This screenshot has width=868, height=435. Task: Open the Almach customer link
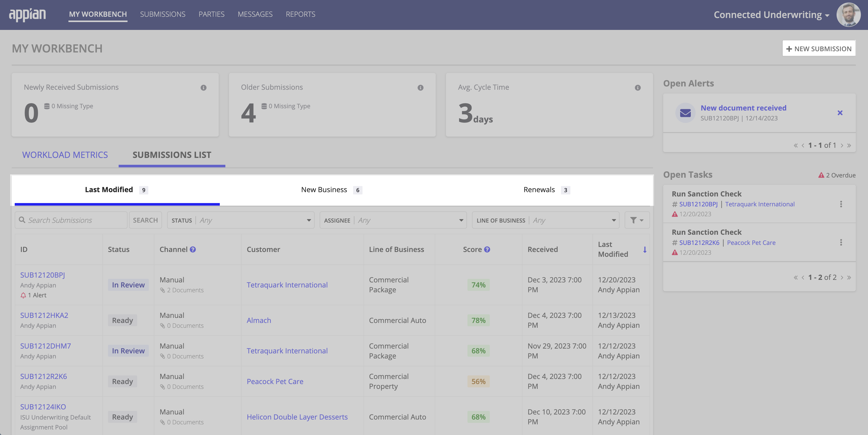pos(259,321)
